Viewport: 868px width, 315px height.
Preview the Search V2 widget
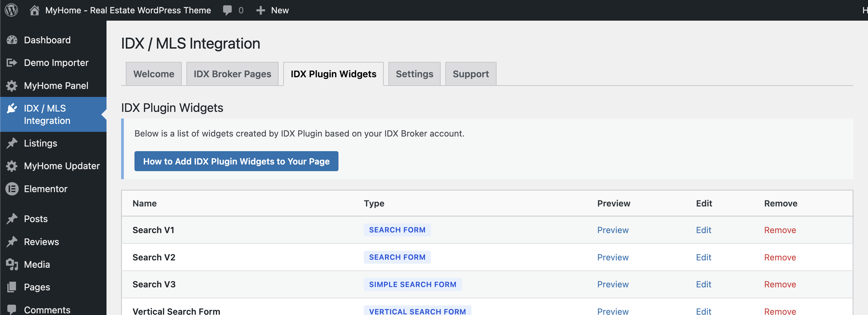613,257
